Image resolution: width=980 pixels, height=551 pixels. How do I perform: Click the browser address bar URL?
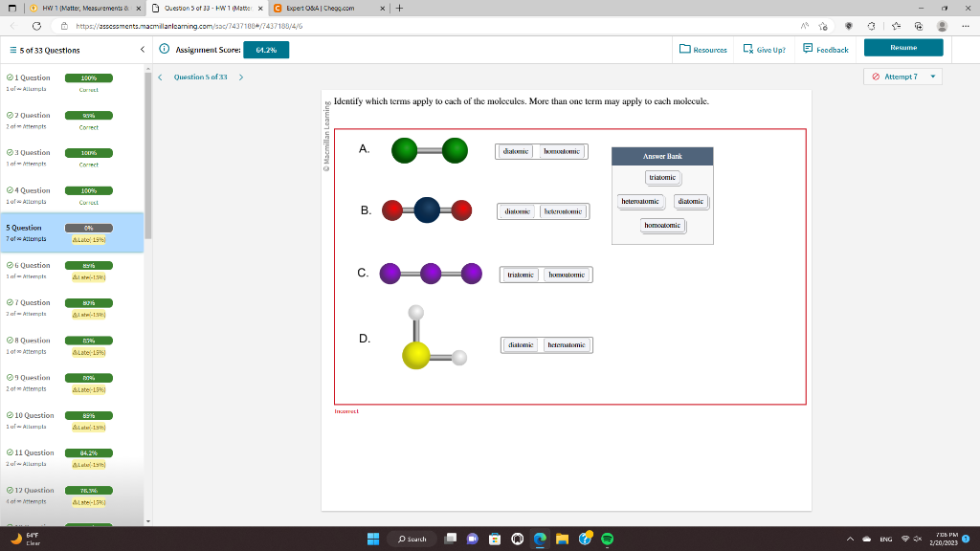click(189, 26)
